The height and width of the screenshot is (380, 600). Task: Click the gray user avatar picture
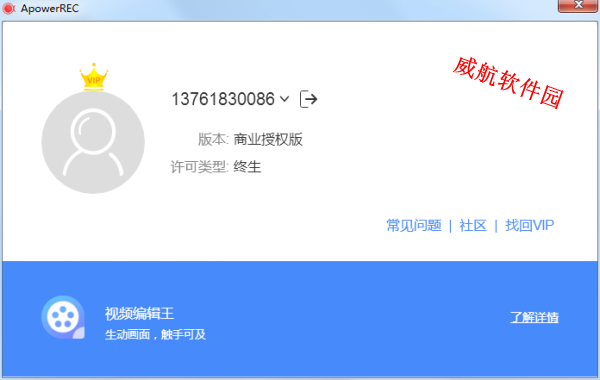[x=93, y=142]
